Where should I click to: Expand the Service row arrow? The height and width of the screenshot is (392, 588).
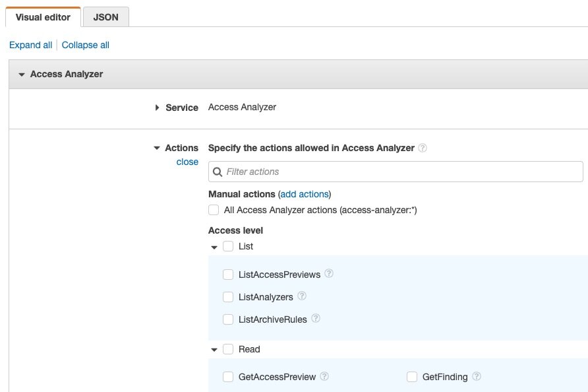click(157, 108)
